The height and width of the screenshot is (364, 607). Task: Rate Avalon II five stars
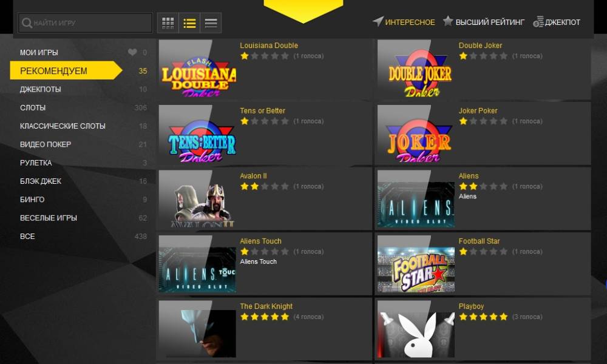(x=285, y=186)
